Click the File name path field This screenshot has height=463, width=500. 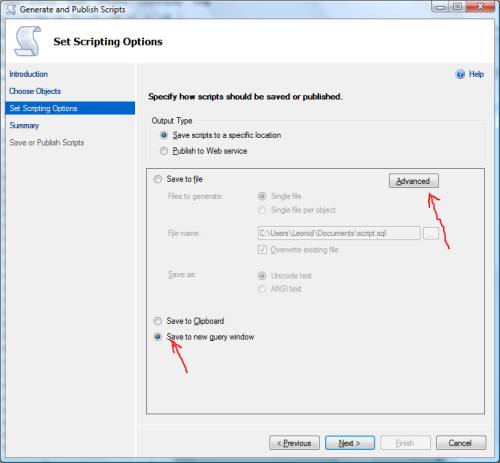pos(339,233)
